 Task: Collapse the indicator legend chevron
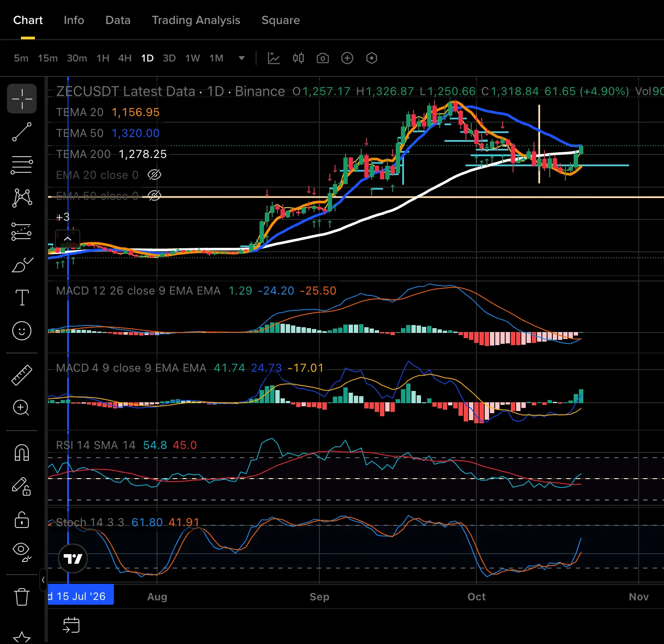click(x=68, y=239)
